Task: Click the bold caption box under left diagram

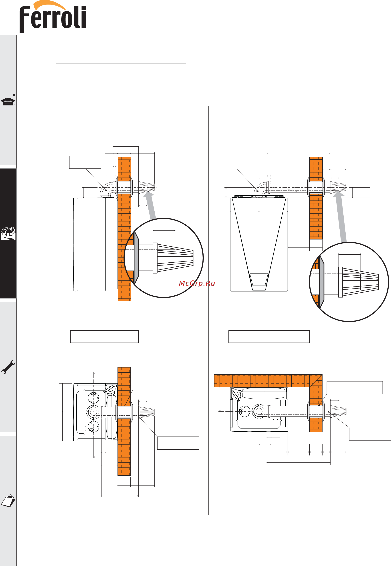Action: coord(104,337)
